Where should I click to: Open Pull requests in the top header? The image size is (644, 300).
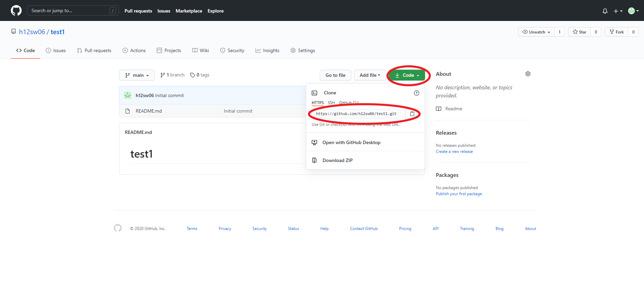pos(138,11)
